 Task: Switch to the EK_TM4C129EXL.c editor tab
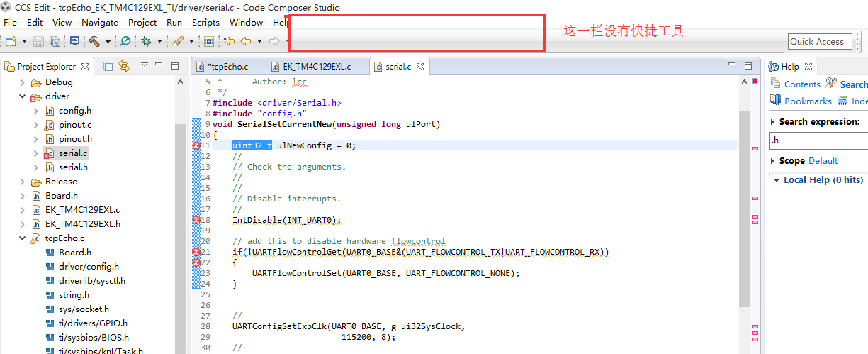pos(316,67)
